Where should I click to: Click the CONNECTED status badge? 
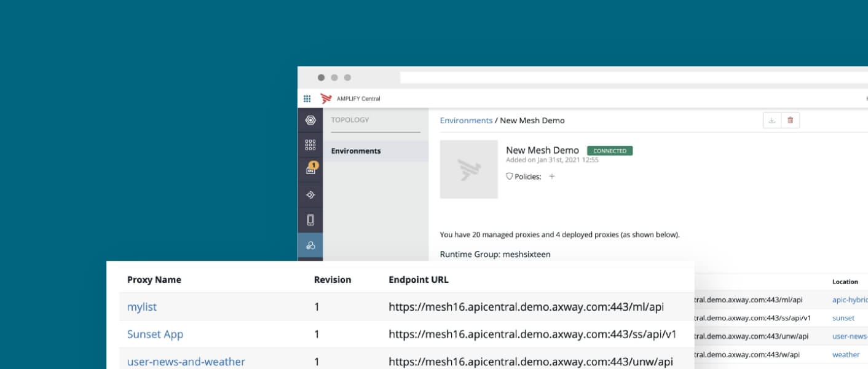pyautogui.click(x=610, y=151)
